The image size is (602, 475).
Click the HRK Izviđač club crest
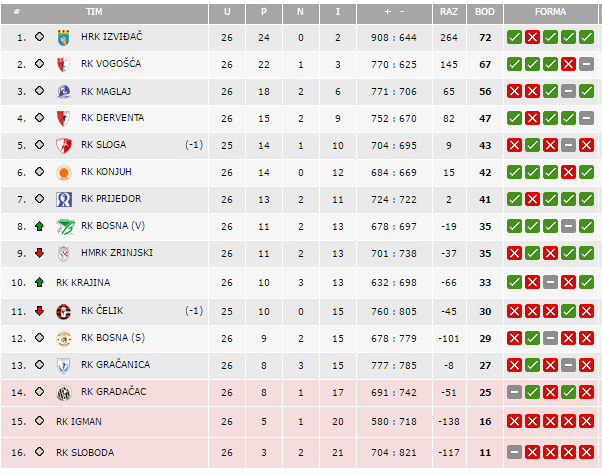[64, 37]
